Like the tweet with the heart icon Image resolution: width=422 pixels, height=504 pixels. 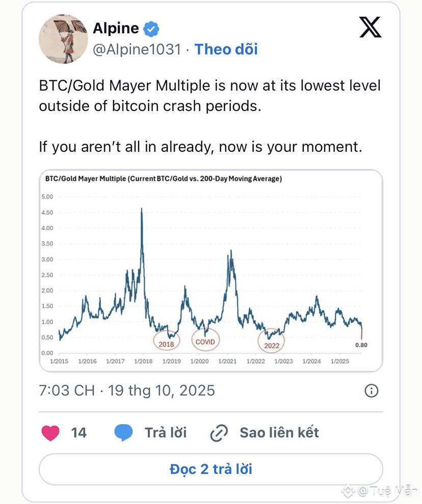pyautogui.click(x=50, y=433)
